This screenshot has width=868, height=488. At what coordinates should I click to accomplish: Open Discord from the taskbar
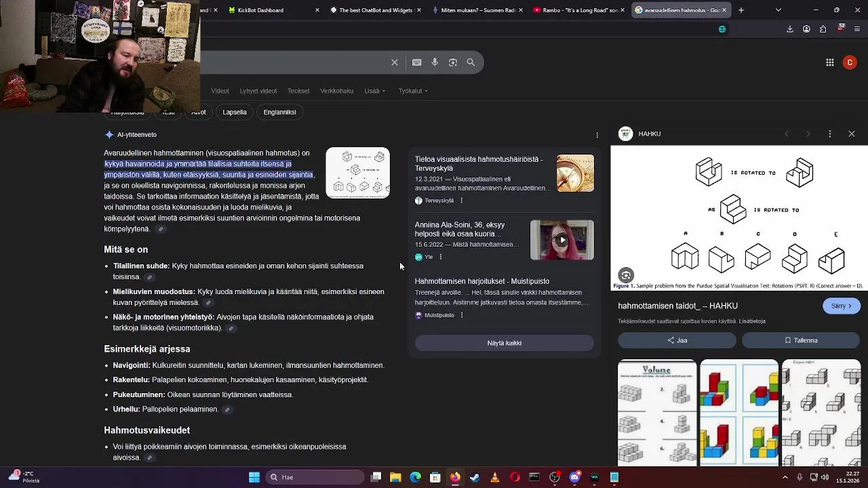pos(574,477)
